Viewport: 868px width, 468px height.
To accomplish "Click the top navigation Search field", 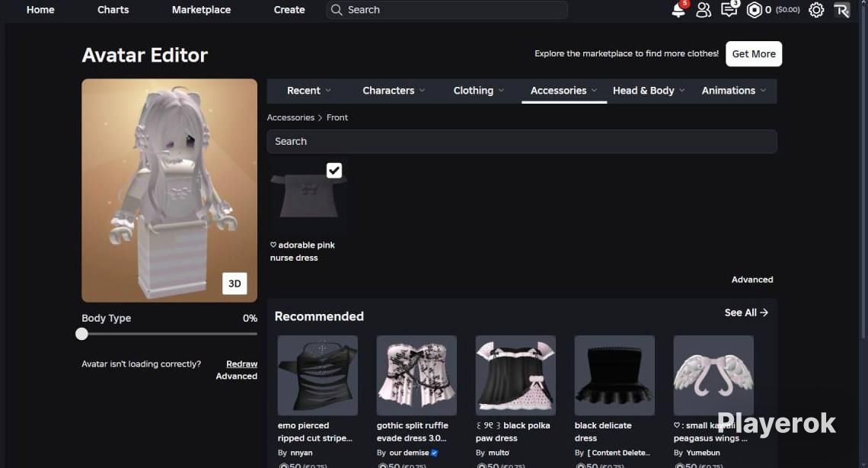I will point(447,9).
